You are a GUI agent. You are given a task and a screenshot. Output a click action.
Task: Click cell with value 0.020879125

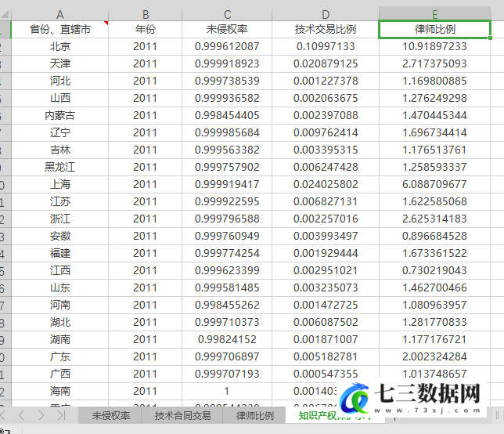pos(326,63)
